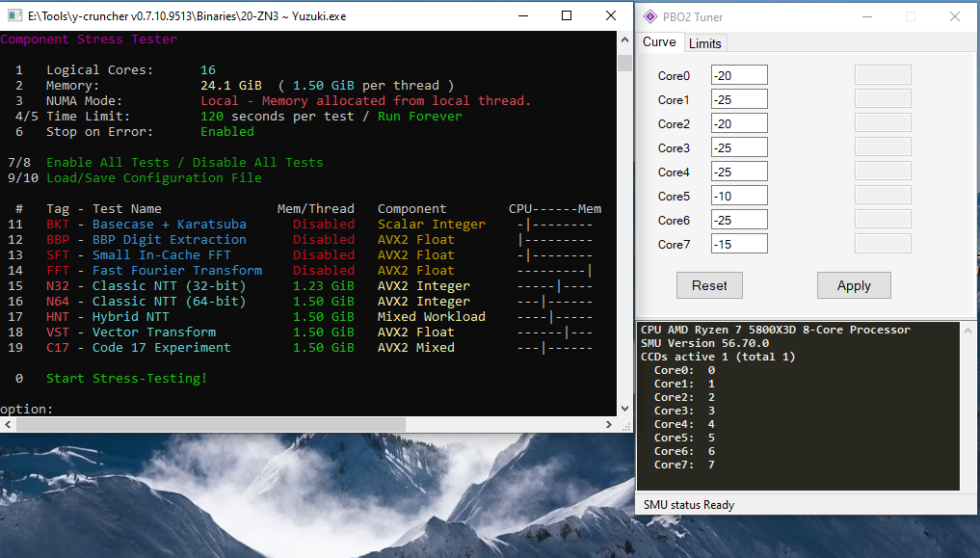Image resolution: width=980 pixels, height=558 pixels.
Task: Click the console scroll-up arrow
Action: [x=624, y=40]
